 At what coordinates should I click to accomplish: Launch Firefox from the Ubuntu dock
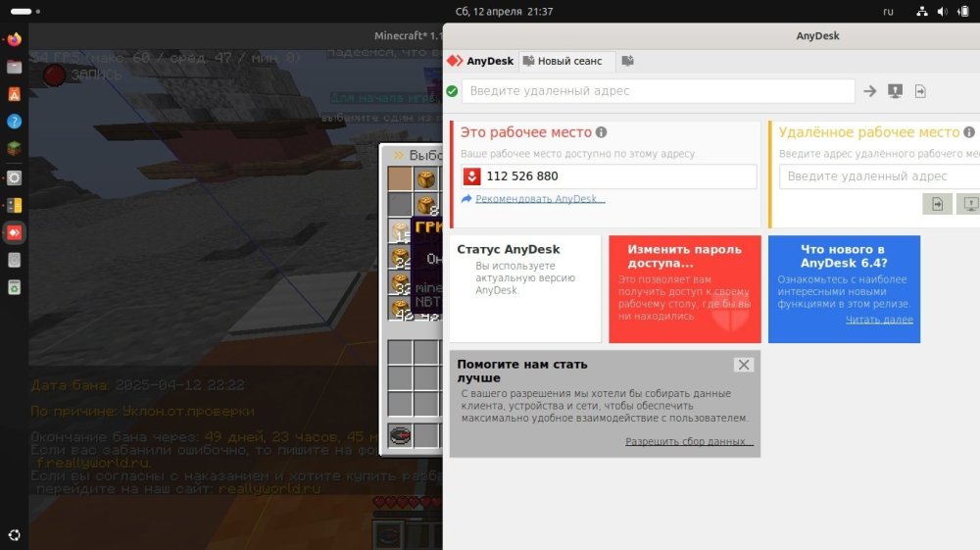tap(14, 39)
